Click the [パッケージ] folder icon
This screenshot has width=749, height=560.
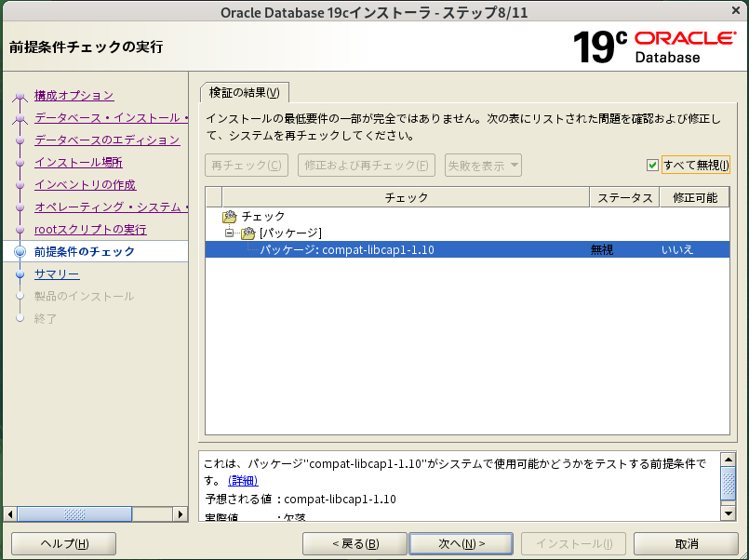click(x=247, y=233)
